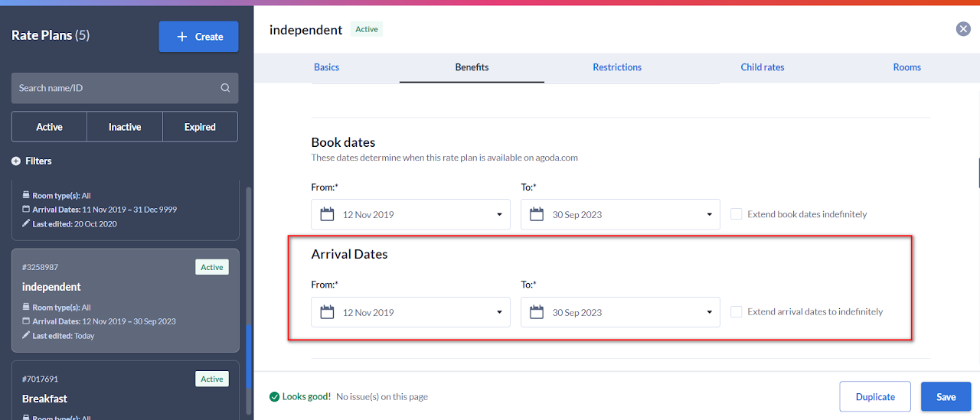Image resolution: width=980 pixels, height=420 pixels.
Task: Enable Extend arrival dates to indefinitely
Action: 736,311
